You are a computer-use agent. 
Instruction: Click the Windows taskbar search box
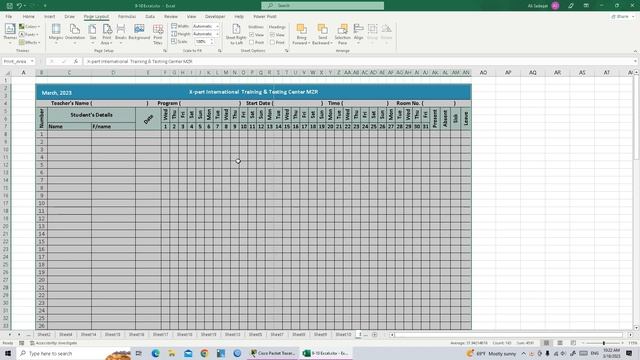[73, 353]
